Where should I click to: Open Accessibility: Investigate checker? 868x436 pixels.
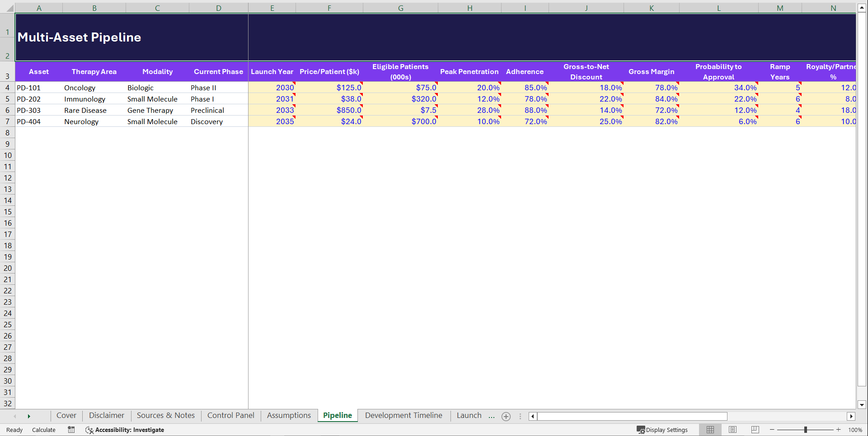[125, 430]
